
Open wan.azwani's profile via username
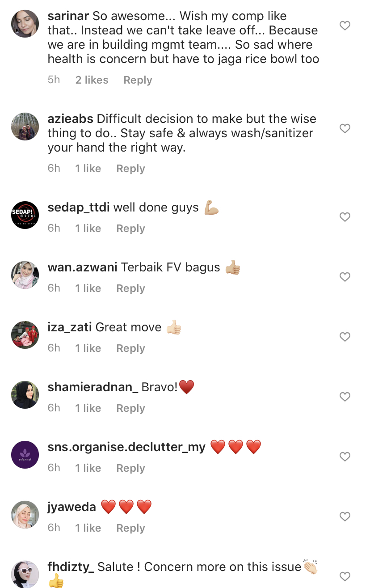pyautogui.click(x=82, y=267)
